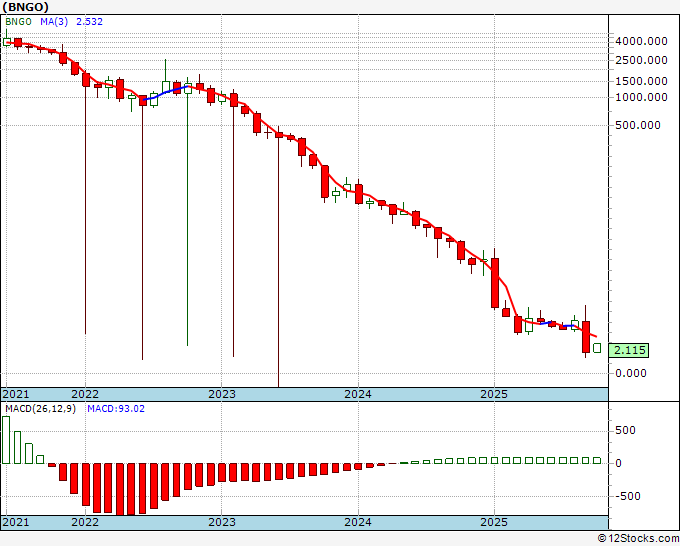Click the 4000.000 price axis label
680x546 pixels.
(641, 41)
